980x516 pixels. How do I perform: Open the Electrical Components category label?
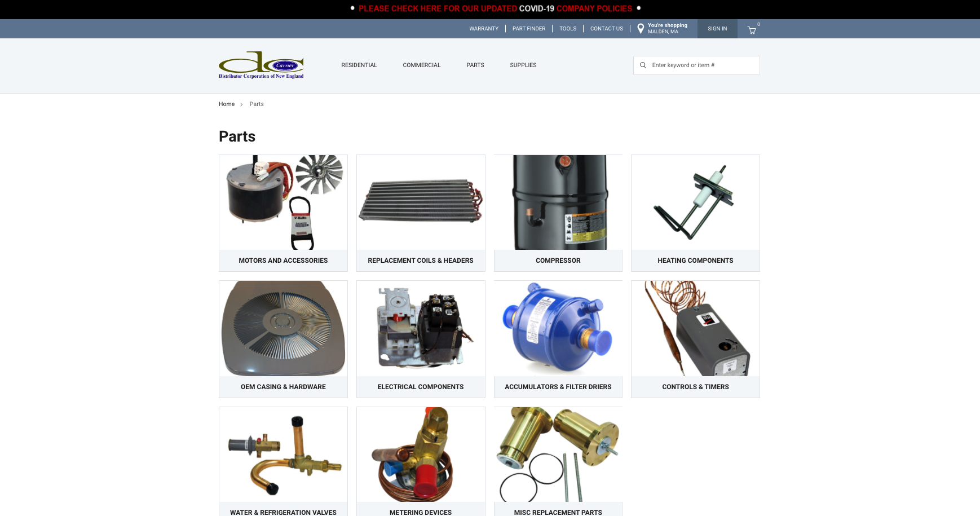[421, 387]
